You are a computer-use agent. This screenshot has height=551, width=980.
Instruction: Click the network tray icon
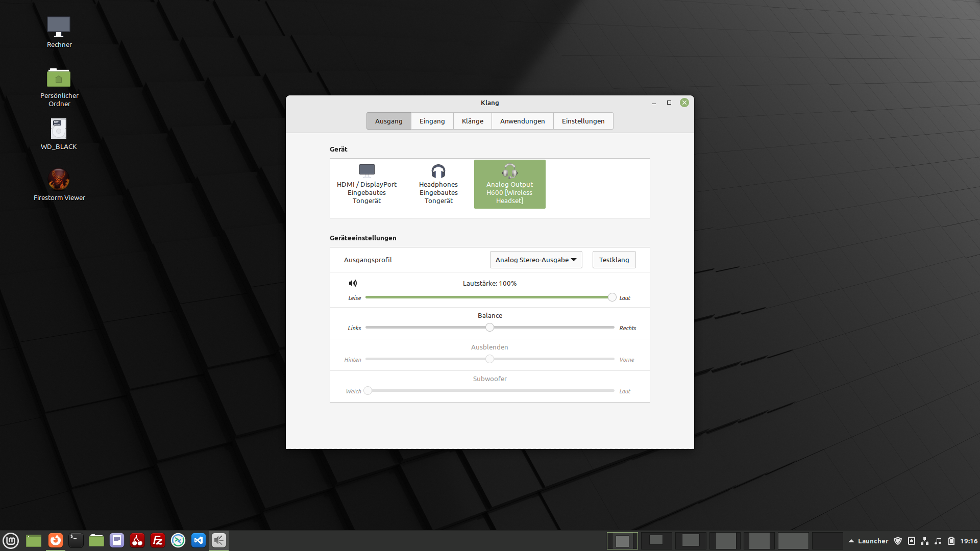(924, 541)
